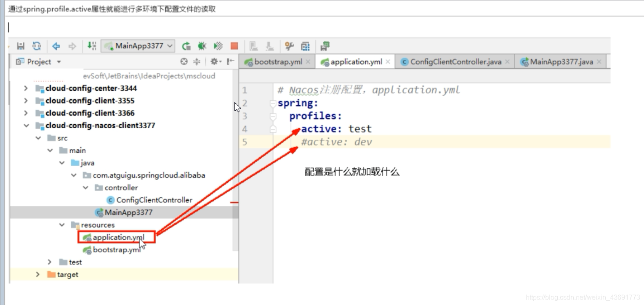Close the ConfigClientController.java tab
The width and height of the screenshot is (644, 305).
[x=507, y=62]
